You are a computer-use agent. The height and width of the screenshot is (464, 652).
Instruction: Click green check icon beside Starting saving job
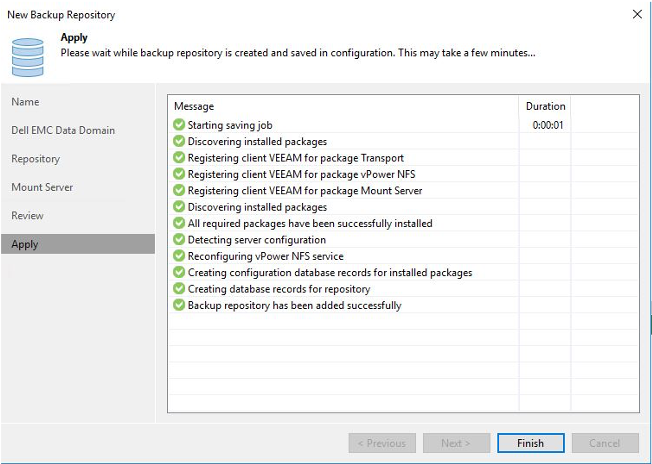tap(179, 125)
